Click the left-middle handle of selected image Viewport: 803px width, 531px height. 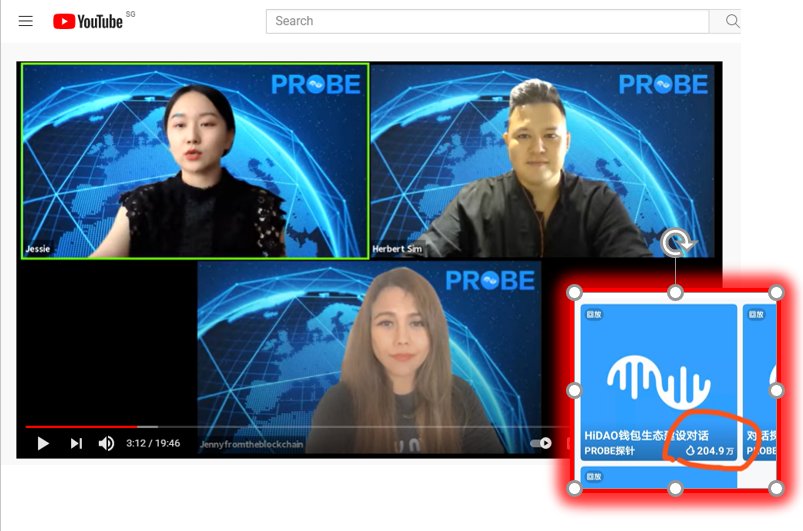[x=575, y=391]
